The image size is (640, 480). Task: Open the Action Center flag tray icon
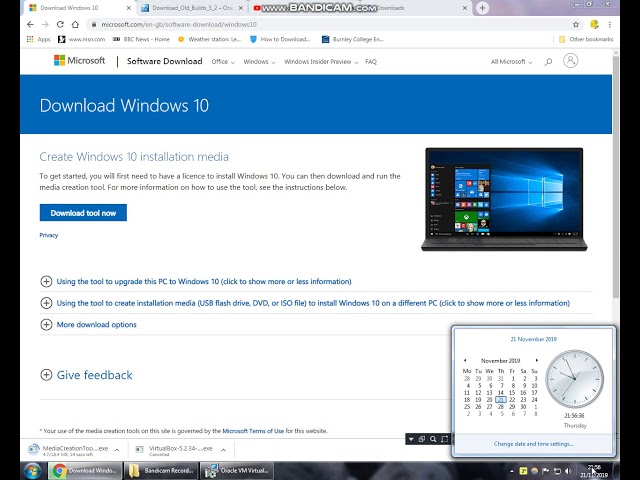click(546, 471)
